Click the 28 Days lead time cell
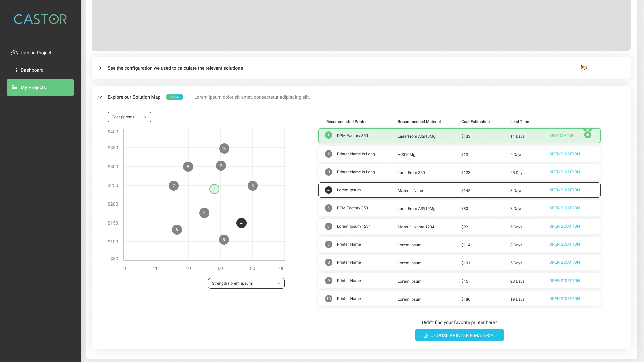 517,281
